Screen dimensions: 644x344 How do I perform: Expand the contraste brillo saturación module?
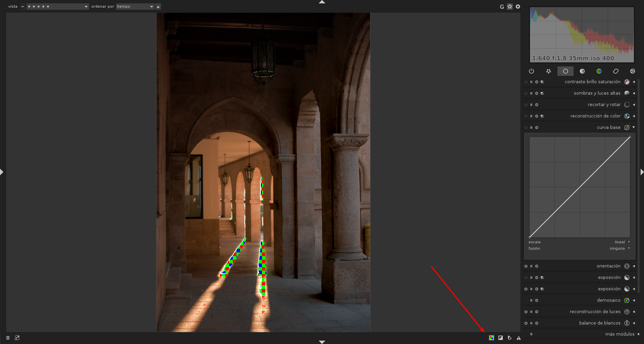634,82
